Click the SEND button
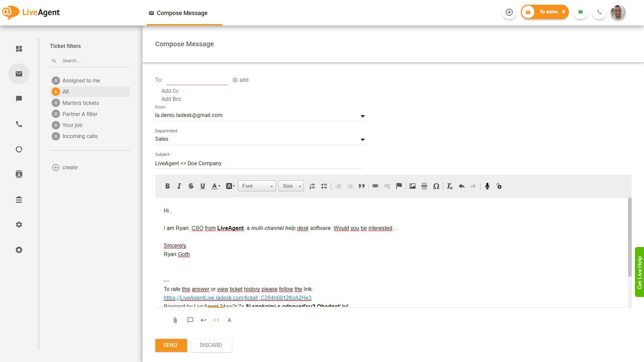Viewport: 644px width, 362px height. 171,345
